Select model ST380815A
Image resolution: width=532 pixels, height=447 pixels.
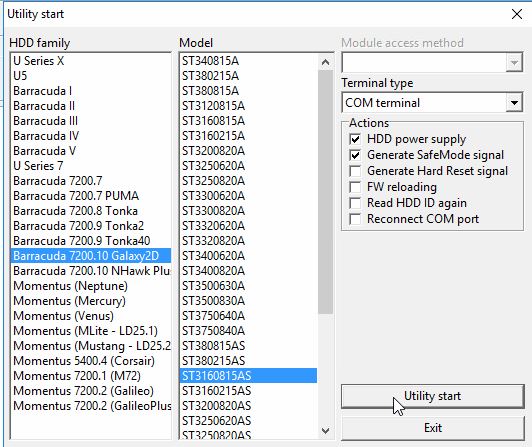[x=249, y=91]
